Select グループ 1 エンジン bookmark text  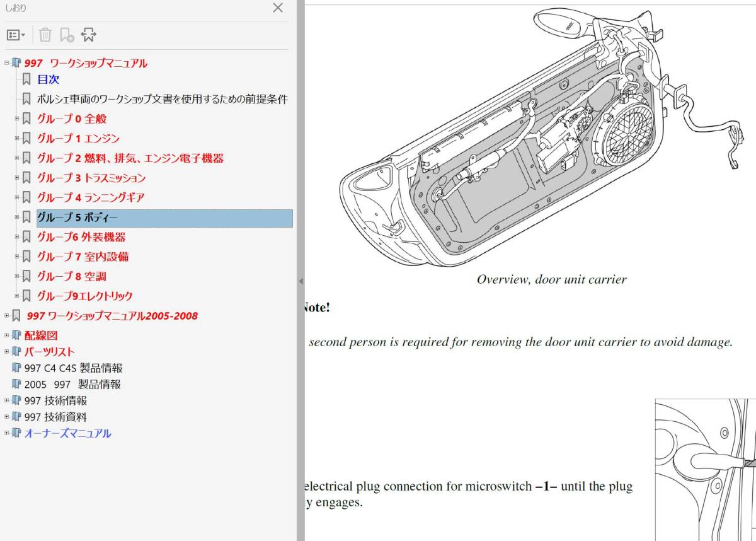click(x=78, y=138)
